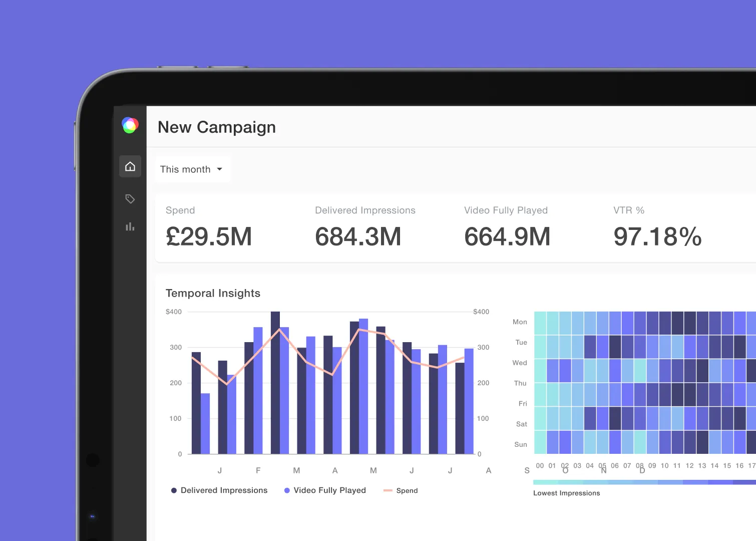The image size is (756, 541).
Task: Open the Analytics bar-chart sidebar icon
Action: [x=130, y=226]
